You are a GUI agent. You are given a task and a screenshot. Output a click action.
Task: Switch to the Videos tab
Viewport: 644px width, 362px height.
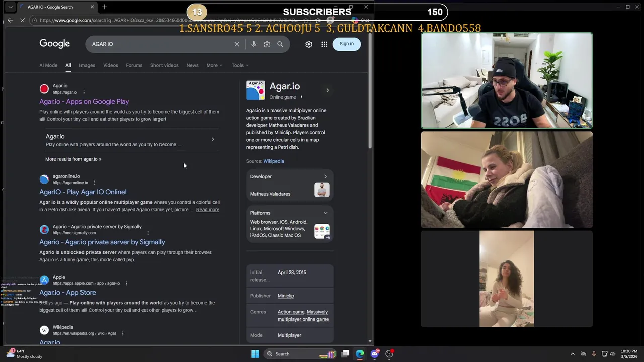111,65
